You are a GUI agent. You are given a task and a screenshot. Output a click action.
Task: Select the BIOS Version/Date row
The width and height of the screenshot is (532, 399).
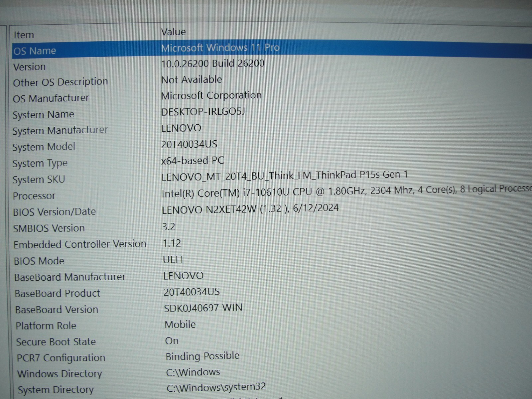pyautogui.click(x=54, y=212)
